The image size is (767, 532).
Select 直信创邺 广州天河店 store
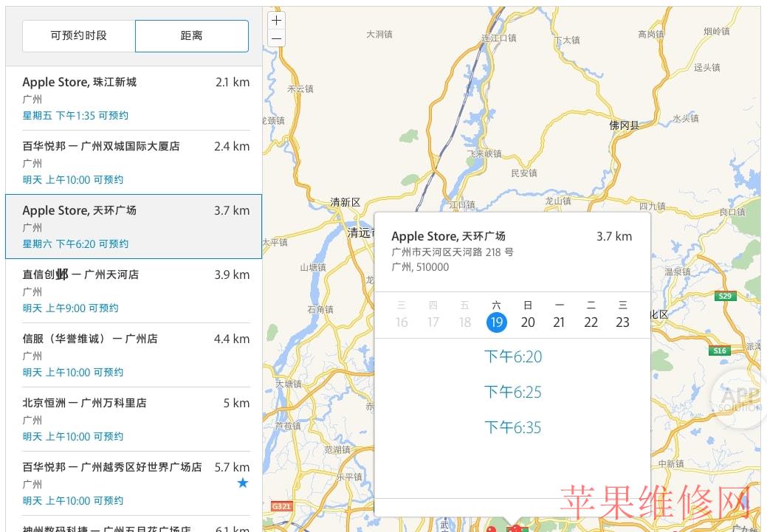tap(134, 291)
